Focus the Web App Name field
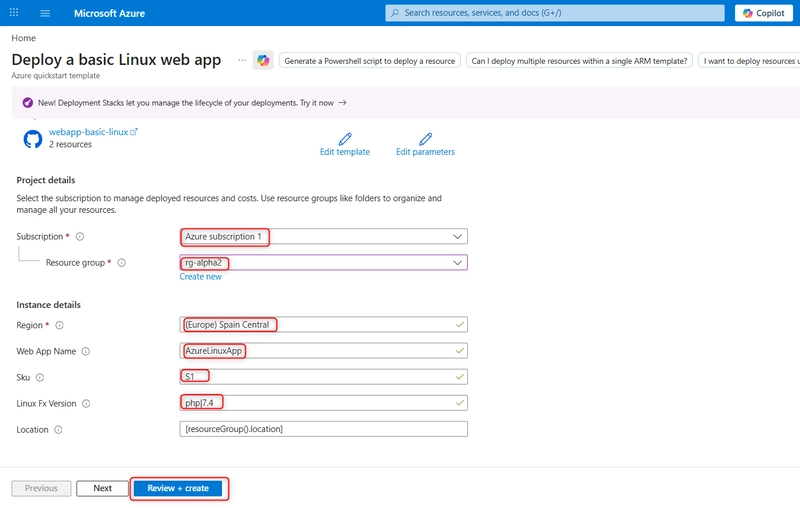This screenshot has height=508, width=800. coord(323,351)
